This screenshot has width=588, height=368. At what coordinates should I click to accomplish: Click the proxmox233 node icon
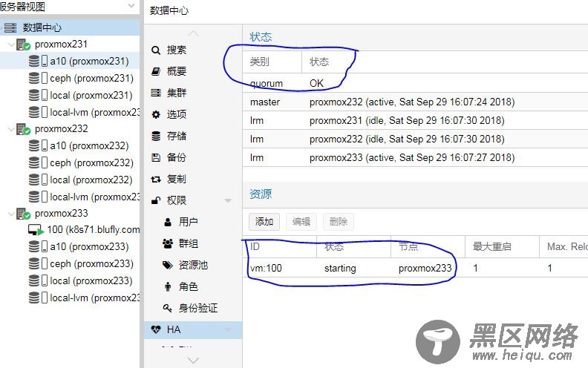pos(23,214)
